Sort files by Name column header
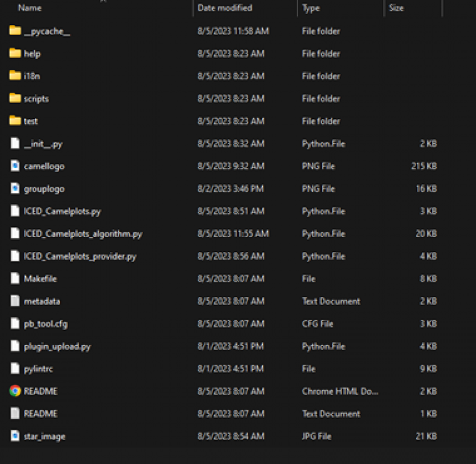 pos(30,8)
